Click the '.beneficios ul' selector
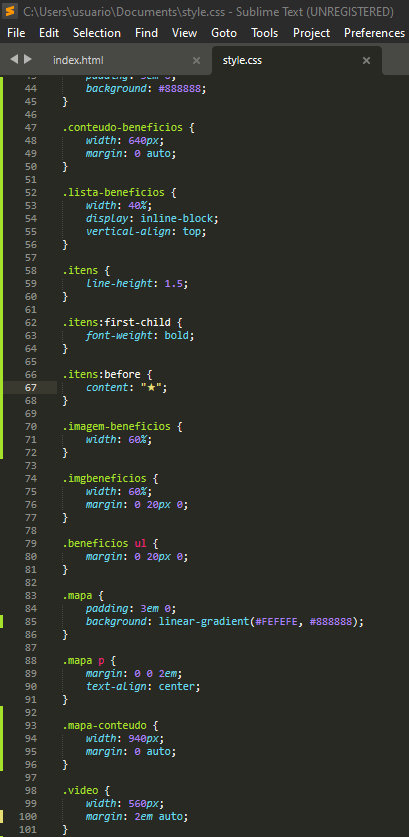Screen dimensions: 409x837 click(103, 544)
